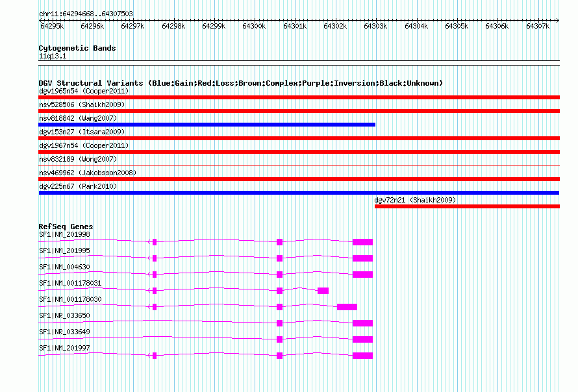Click dgv225n67 (Park2010) label

(x=78, y=186)
